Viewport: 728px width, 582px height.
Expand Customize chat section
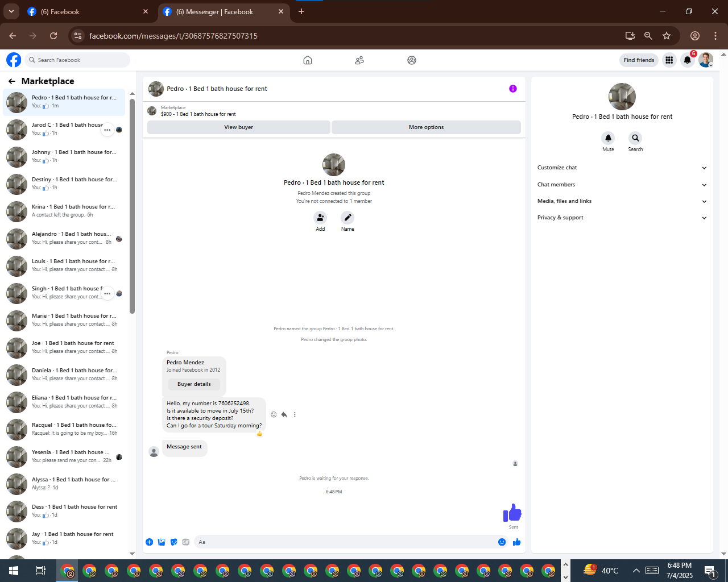(x=622, y=168)
